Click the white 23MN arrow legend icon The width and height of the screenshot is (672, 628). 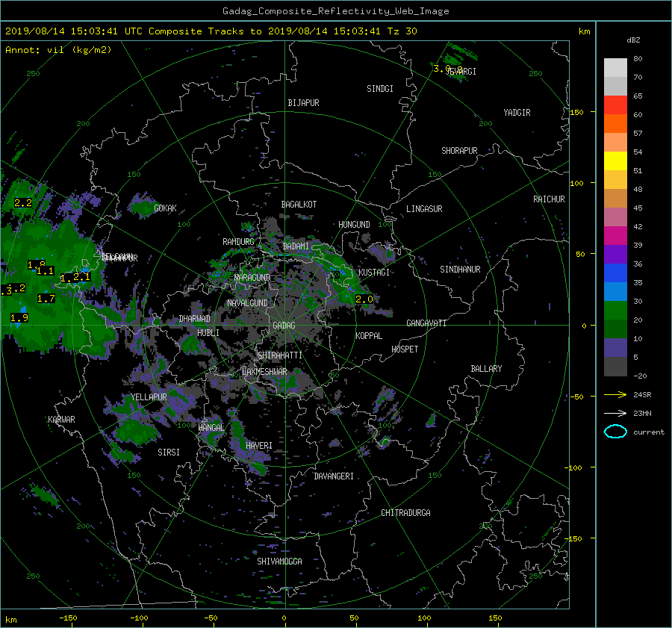[x=615, y=413]
